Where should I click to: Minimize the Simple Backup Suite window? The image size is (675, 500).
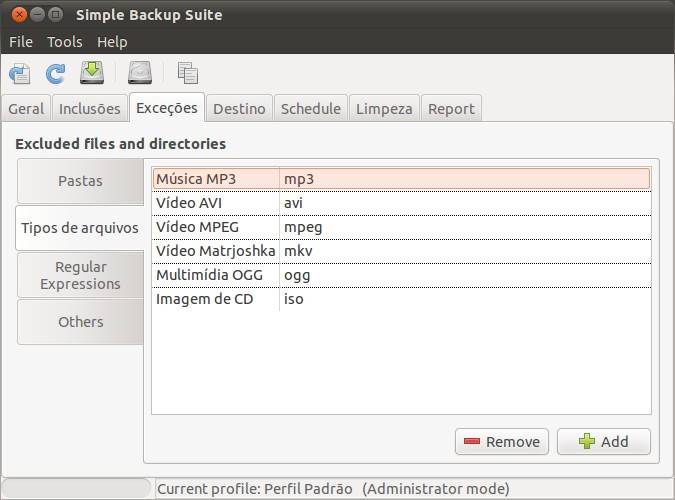pos(37,15)
